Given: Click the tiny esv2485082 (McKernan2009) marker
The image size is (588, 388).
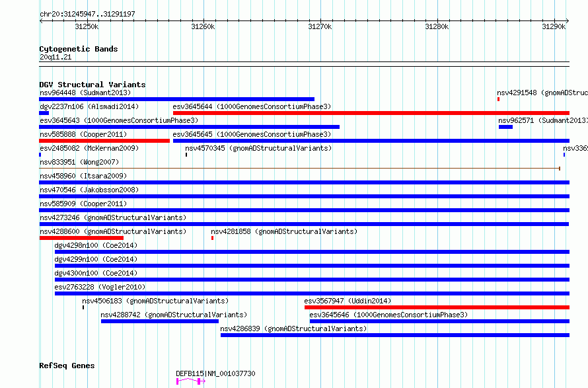Looking at the screenshot, I should [x=40, y=155].
